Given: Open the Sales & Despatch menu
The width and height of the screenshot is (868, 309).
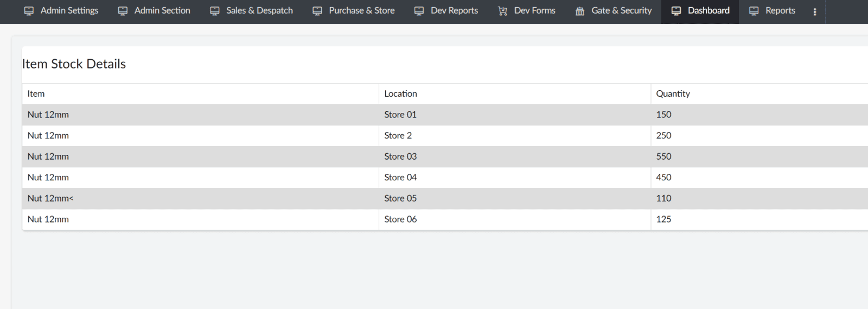Looking at the screenshot, I should tap(252, 11).
